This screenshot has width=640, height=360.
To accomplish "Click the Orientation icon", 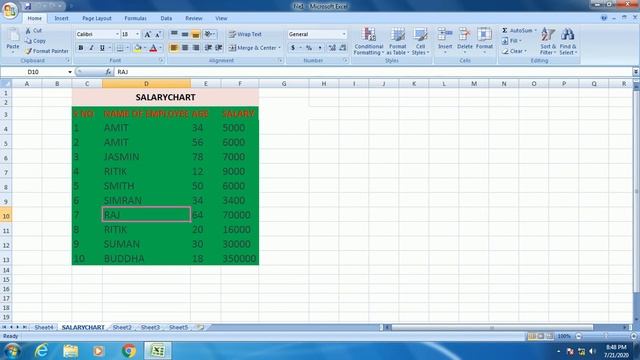I will pyautogui.click(x=209, y=34).
